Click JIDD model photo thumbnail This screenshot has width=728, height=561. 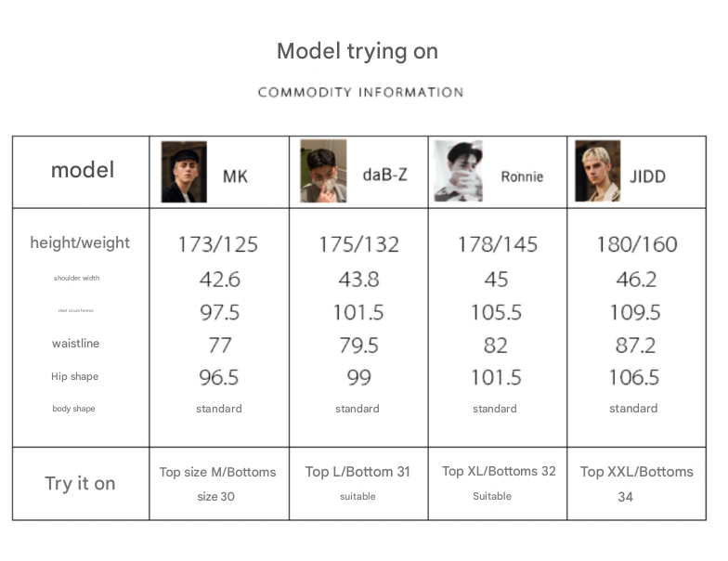point(597,172)
